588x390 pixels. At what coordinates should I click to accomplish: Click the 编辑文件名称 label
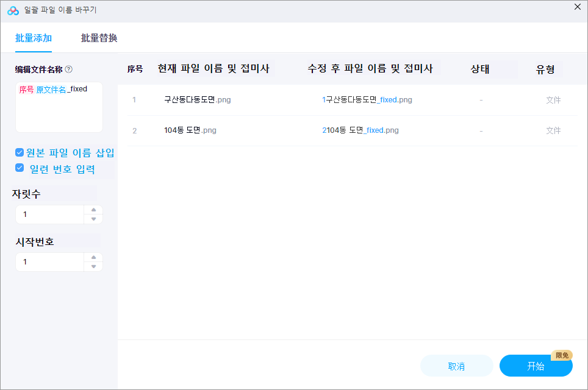(38, 69)
